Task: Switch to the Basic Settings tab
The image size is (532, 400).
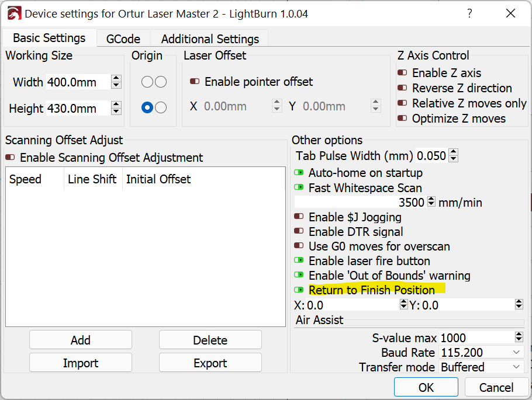Action: click(x=49, y=38)
